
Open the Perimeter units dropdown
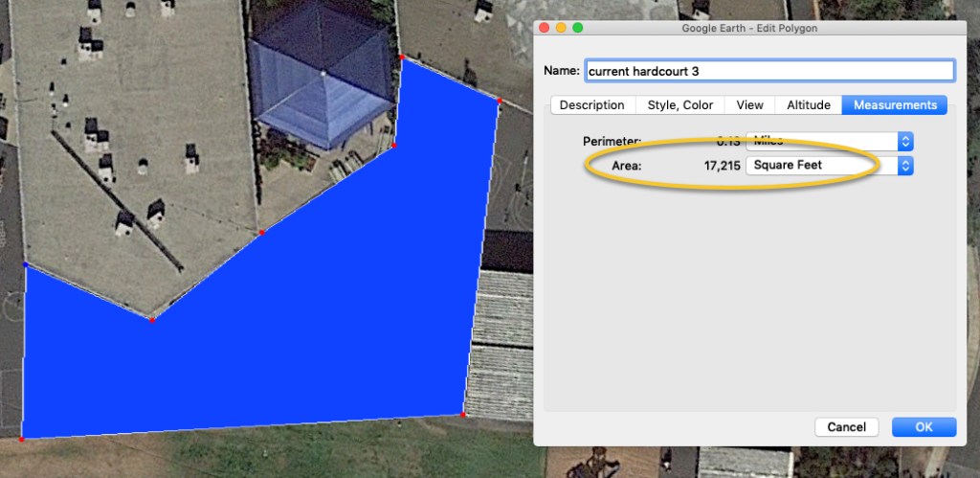tap(829, 141)
